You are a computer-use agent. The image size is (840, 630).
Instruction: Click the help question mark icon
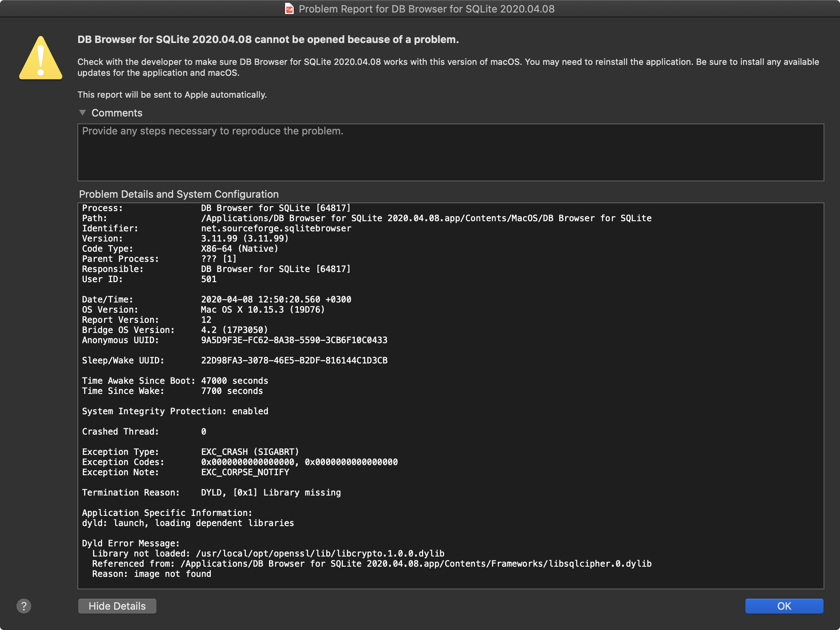[x=24, y=606]
